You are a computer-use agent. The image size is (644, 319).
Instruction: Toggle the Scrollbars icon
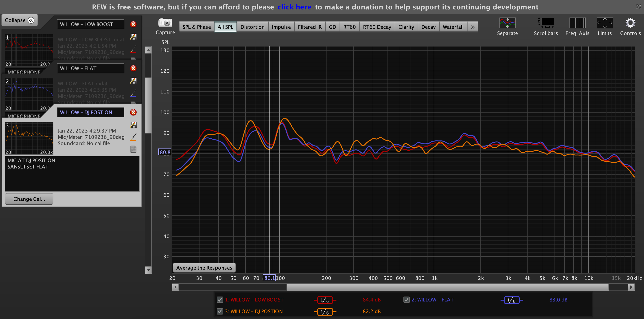[x=545, y=23]
